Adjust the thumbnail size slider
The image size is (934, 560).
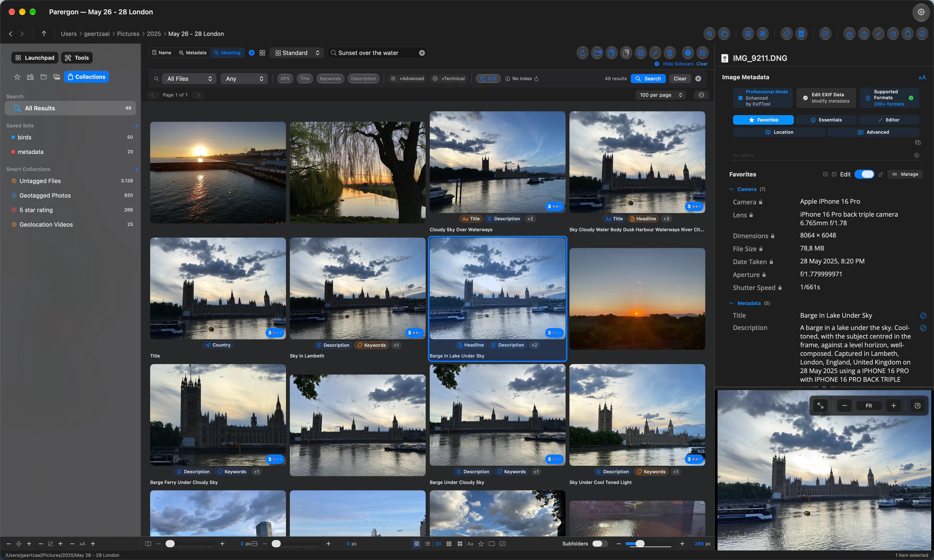click(648, 543)
